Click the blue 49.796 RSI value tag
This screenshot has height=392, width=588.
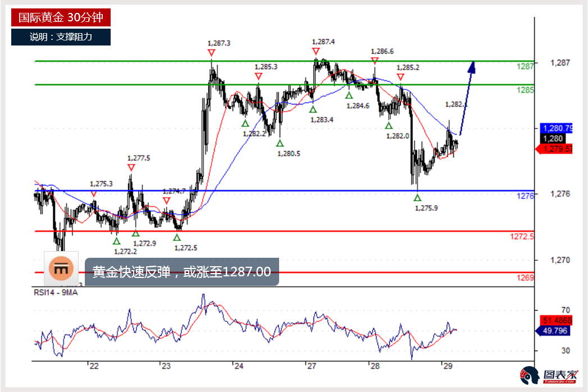[554, 330]
